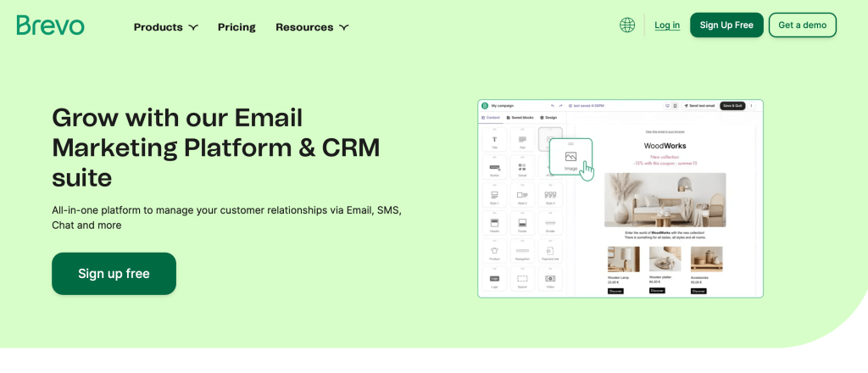Click the Wooden Lamp product thumbnail
The height and width of the screenshot is (373, 868).
point(623,259)
